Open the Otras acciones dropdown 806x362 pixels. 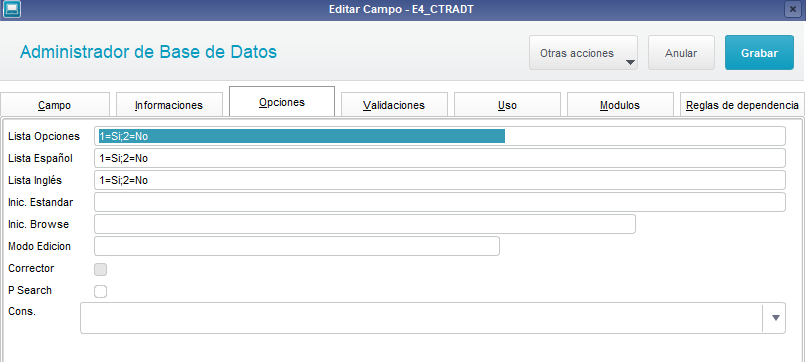pyautogui.click(x=583, y=52)
